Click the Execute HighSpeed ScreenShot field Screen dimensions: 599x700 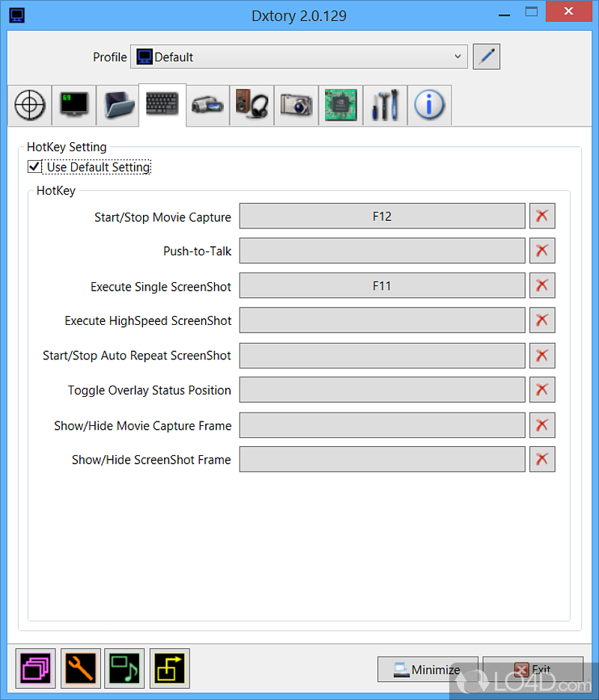click(x=382, y=320)
